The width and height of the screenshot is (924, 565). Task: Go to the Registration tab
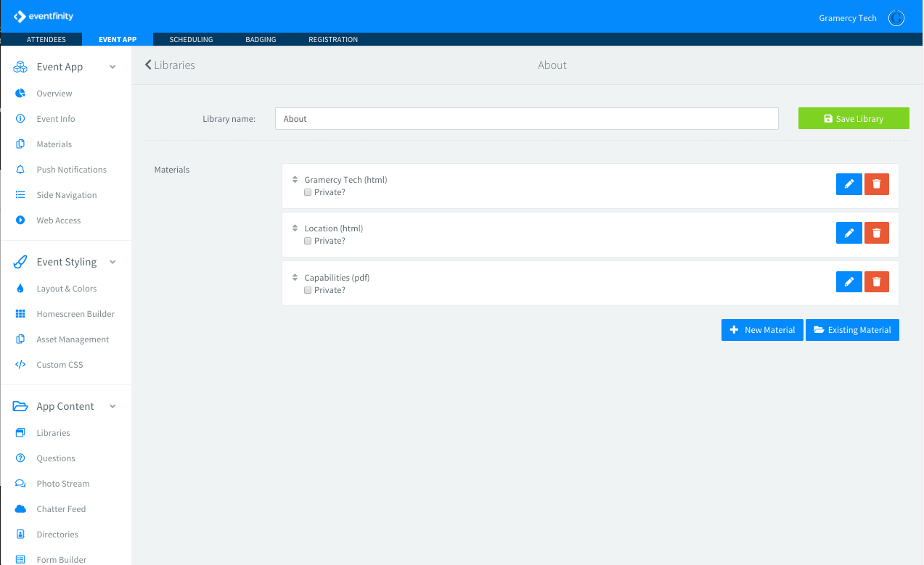333,39
